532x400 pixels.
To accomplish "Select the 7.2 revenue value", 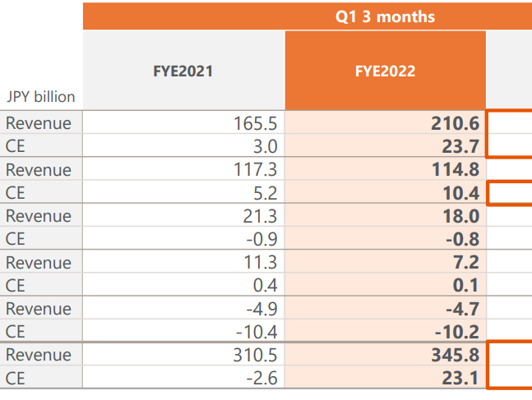I will [x=466, y=263].
